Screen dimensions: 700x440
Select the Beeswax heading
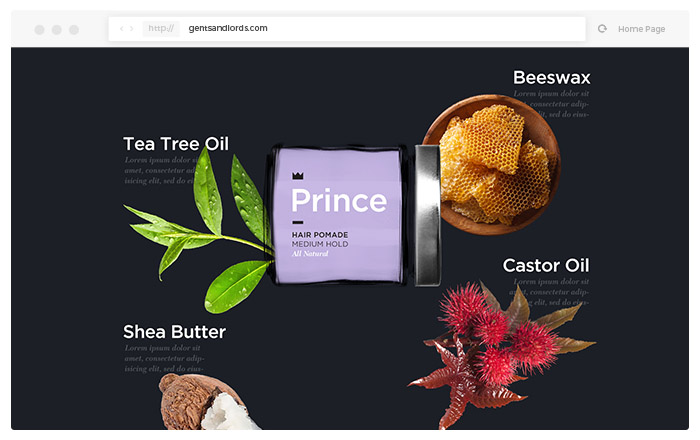pyautogui.click(x=552, y=78)
